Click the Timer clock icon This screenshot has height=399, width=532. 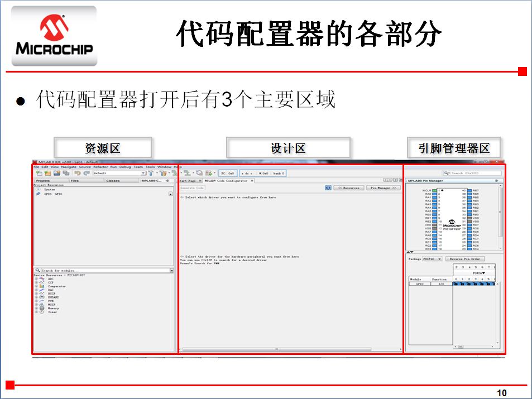pyautogui.click(x=42, y=312)
